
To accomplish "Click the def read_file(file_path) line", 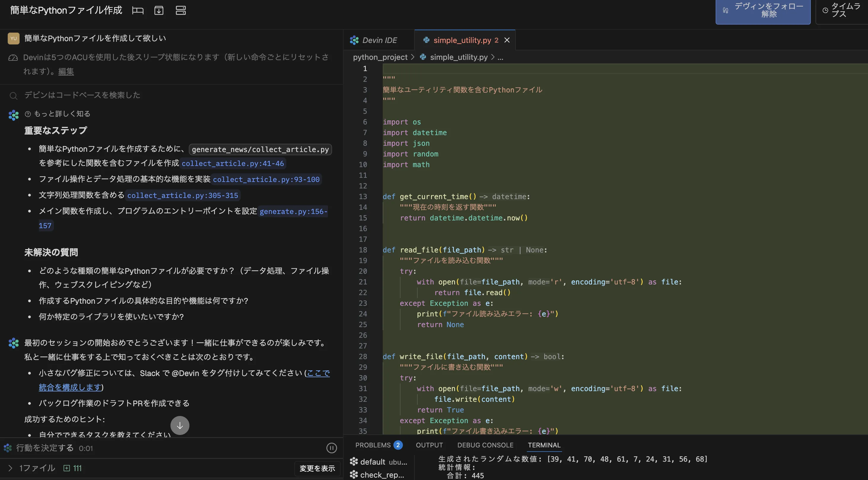I will click(465, 250).
